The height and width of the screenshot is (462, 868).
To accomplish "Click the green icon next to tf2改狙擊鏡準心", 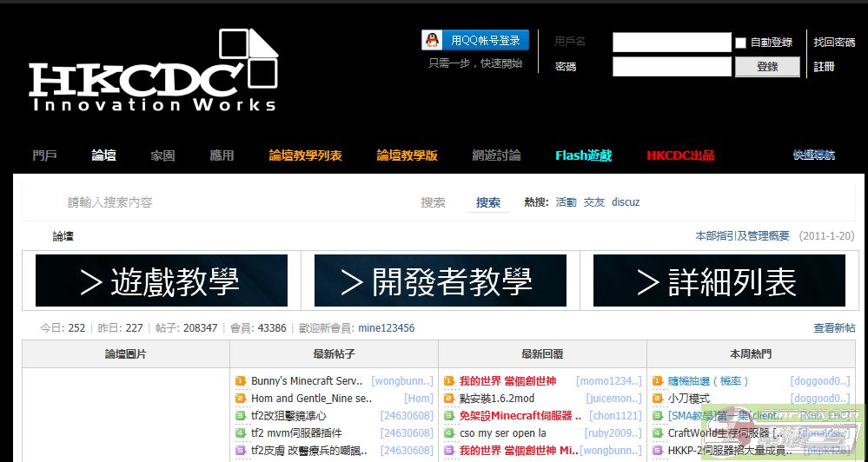I will click(x=242, y=416).
